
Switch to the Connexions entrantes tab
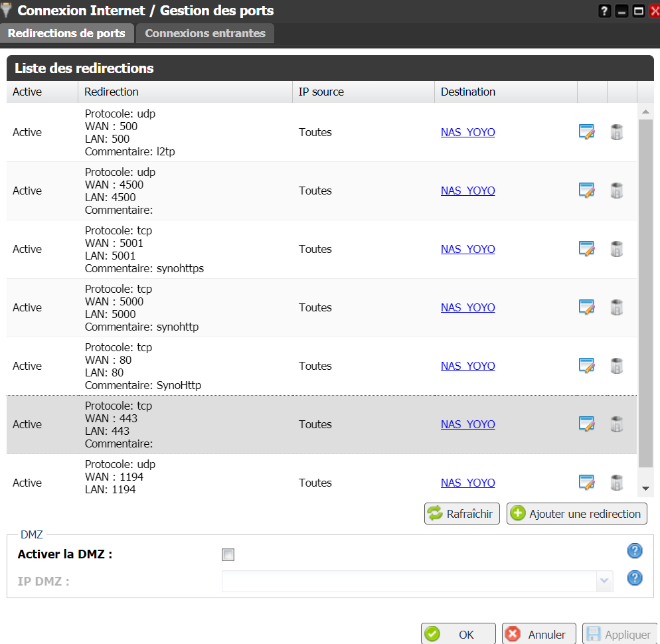tap(205, 33)
